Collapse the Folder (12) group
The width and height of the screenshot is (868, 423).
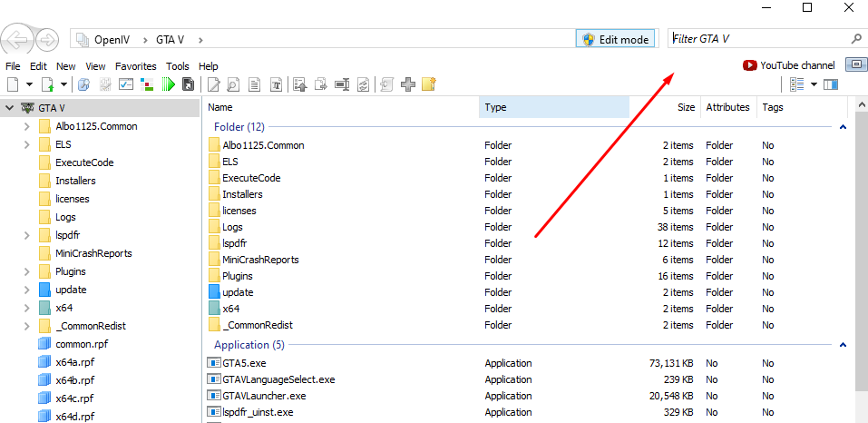844,127
